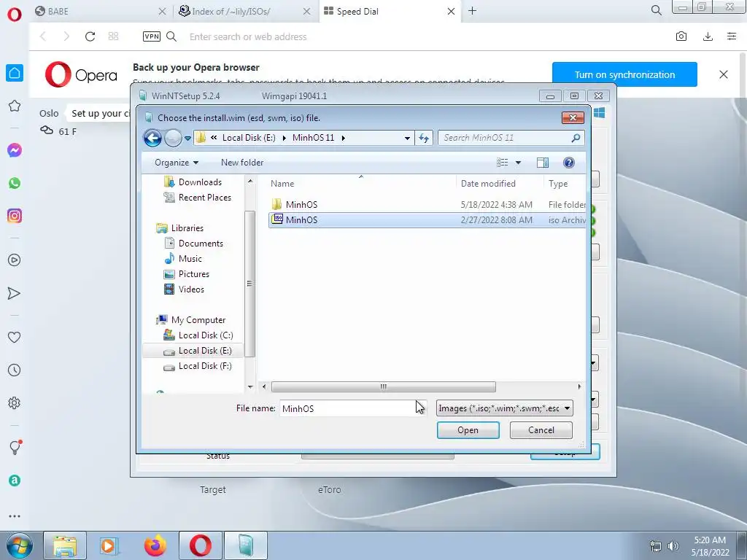Open the Player icon in the Opera sidebar
747x560 pixels.
pyautogui.click(x=15, y=260)
